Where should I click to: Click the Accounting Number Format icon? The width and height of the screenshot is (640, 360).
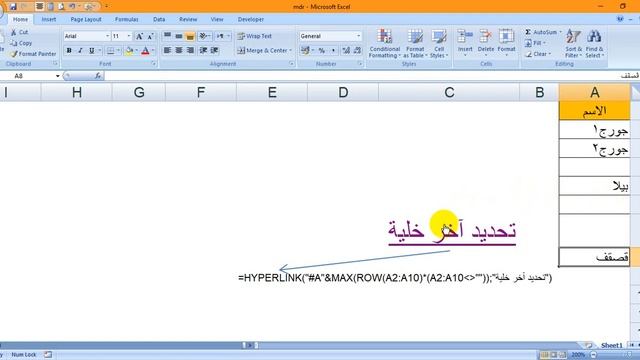pos(305,51)
